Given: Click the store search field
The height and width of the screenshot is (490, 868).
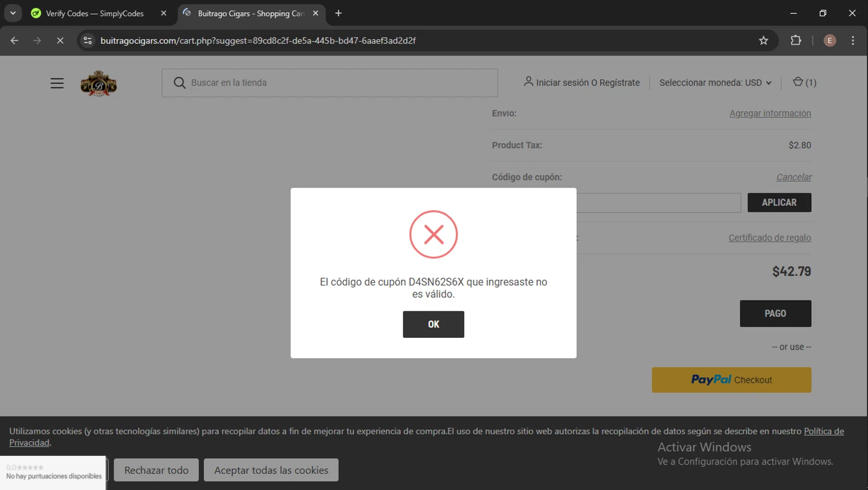Looking at the screenshot, I should click(x=330, y=83).
